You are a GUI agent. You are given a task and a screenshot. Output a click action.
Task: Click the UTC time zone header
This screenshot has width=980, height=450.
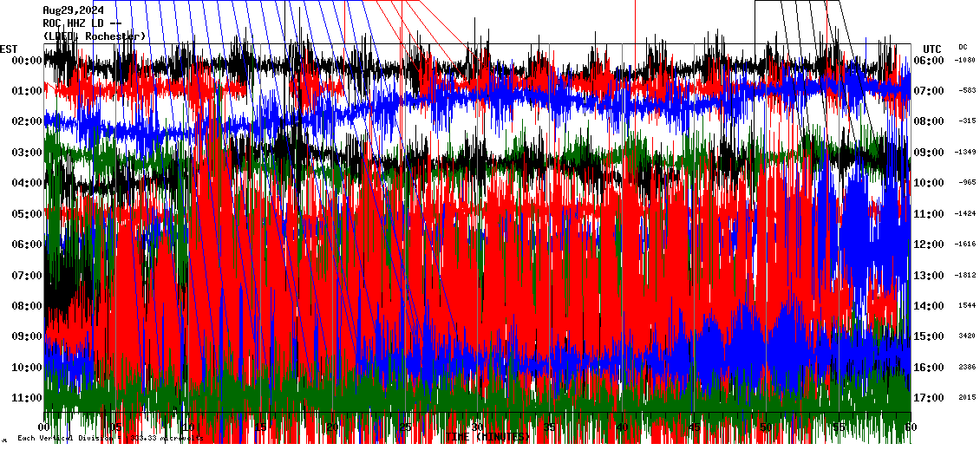931,49
